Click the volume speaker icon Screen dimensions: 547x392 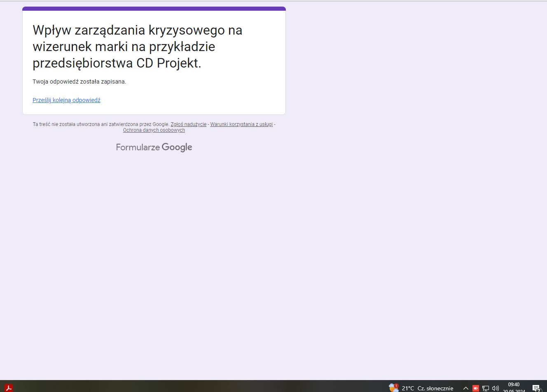[495, 388]
